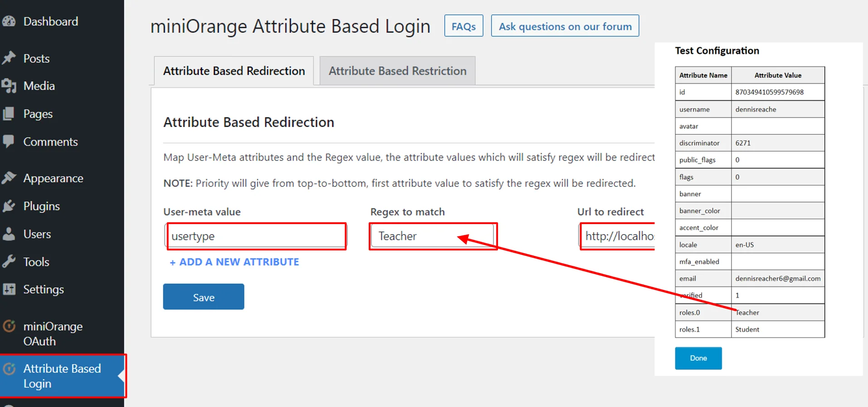Switch to Attribute Based Redirection tab
Viewport: 868px width, 407px height.
[x=234, y=71]
